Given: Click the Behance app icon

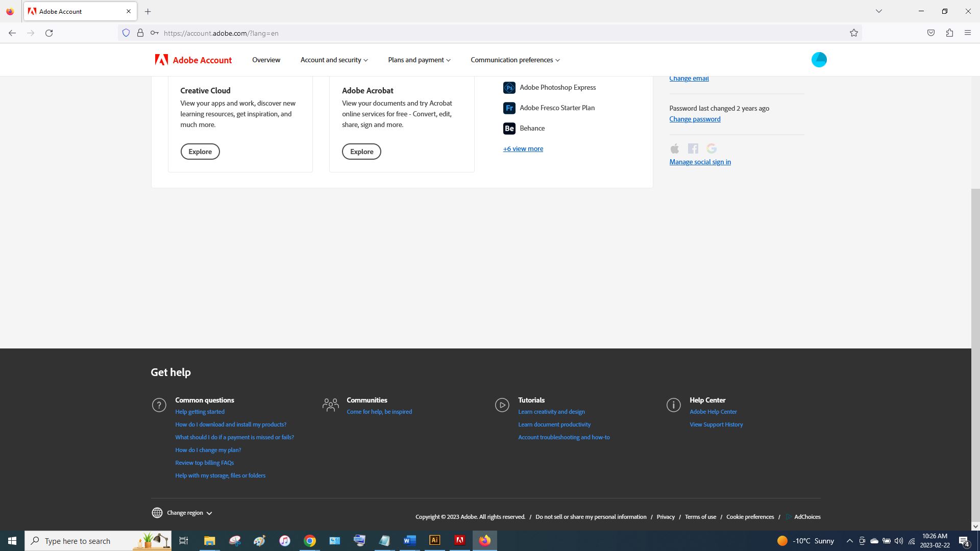Looking at the screenshot, I should (509, 129).
